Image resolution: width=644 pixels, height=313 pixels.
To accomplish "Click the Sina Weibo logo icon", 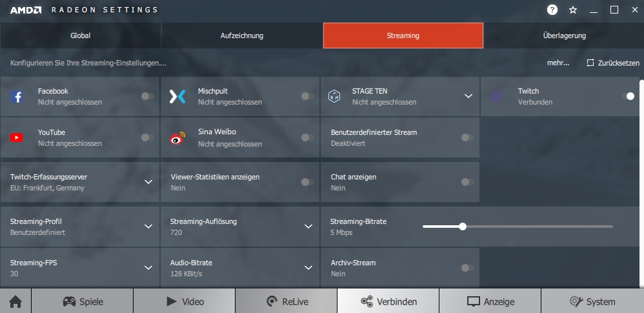I will click(177, 138).
